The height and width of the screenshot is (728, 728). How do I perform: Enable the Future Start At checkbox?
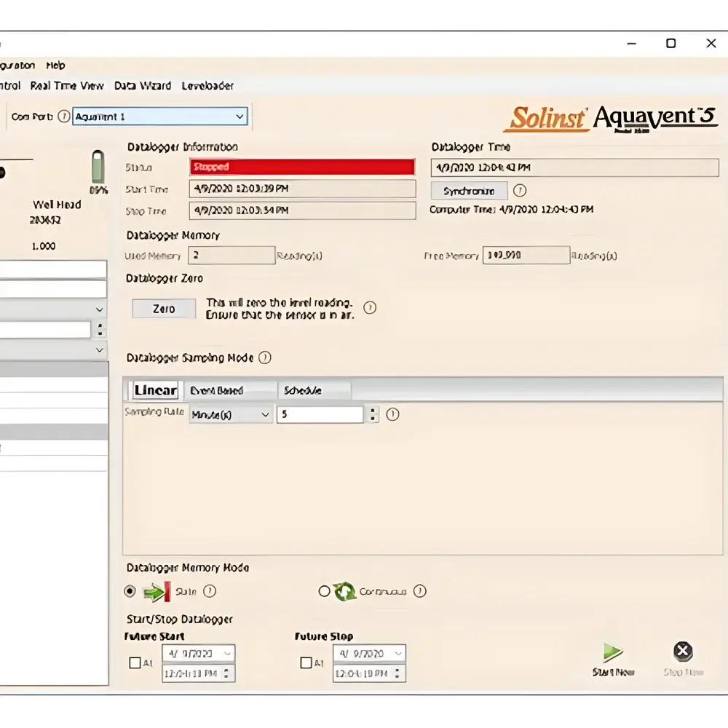tap(135, 663)
